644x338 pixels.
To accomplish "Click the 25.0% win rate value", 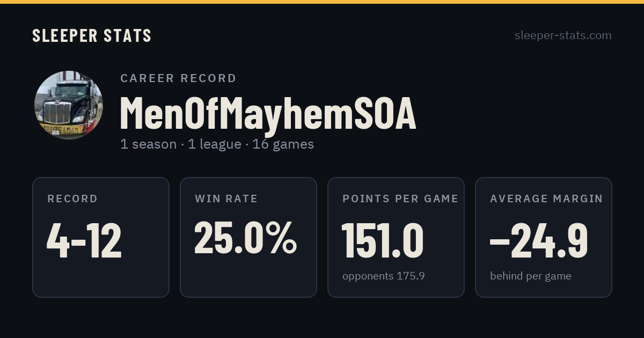I will coord(245,237).
